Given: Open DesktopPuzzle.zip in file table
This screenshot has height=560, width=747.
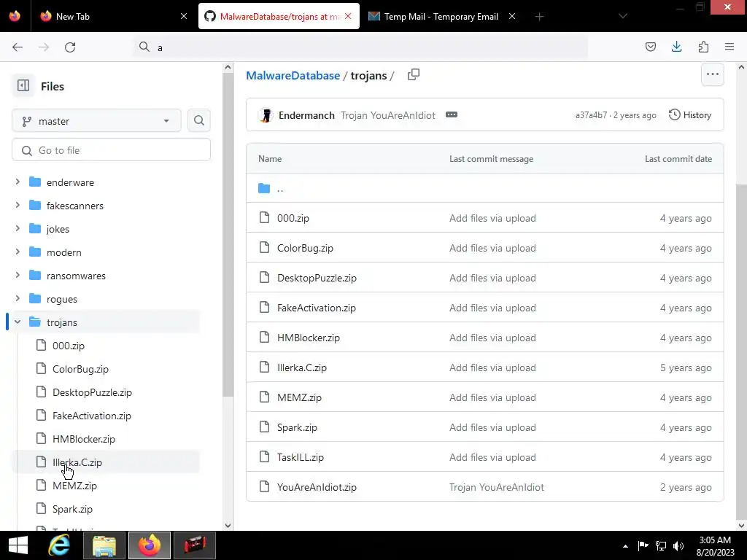Looking at the screenshot, I should (317, 278).
